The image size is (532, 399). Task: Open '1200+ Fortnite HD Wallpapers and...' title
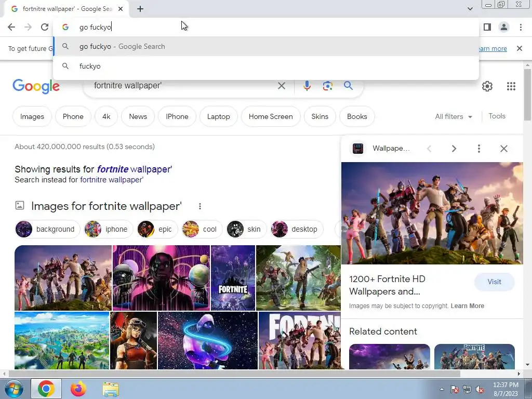tap(387, 285)
